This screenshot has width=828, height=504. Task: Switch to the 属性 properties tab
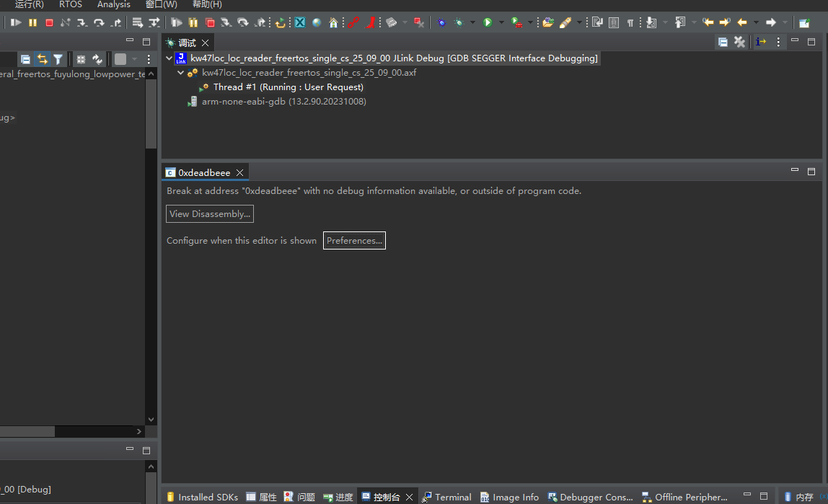[261, 497]
